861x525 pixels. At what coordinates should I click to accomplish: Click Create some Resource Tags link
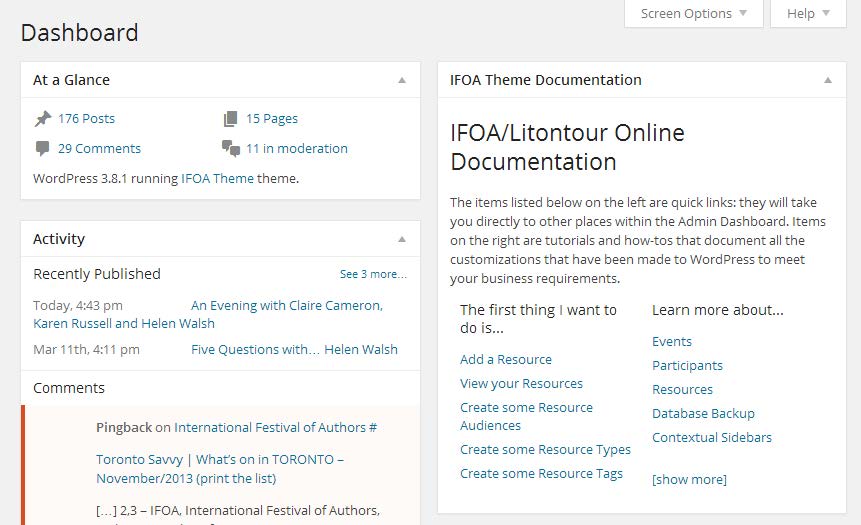[541, 474]
